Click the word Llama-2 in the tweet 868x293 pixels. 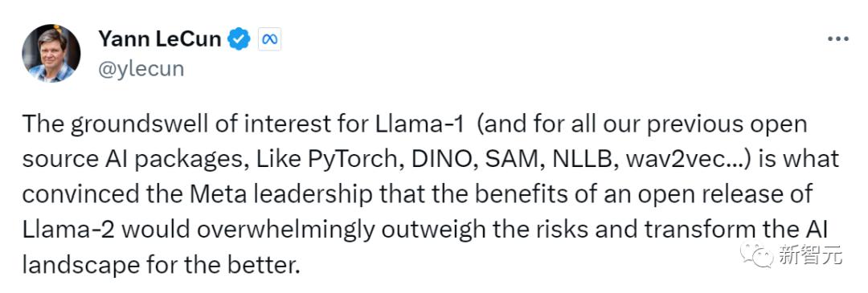tap(68, 230)
